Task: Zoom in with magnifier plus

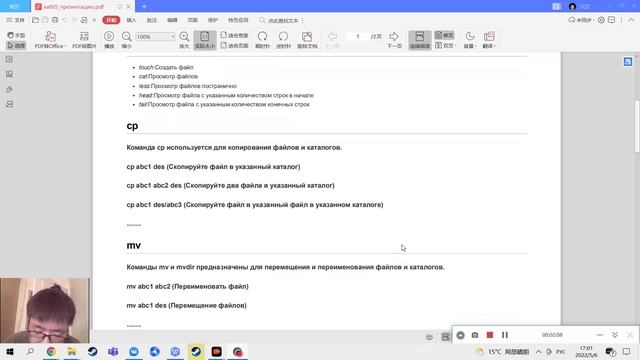Action: (184, 40)
